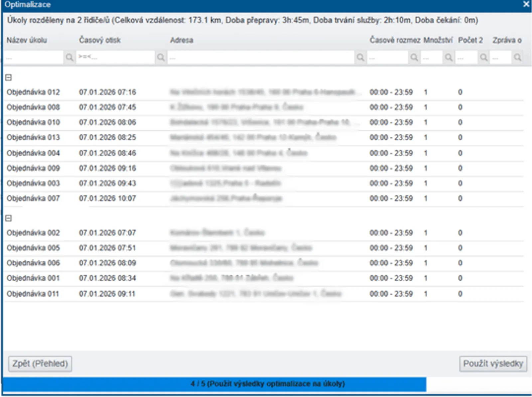Click search icon in Zpráva filter

[517, 58]
